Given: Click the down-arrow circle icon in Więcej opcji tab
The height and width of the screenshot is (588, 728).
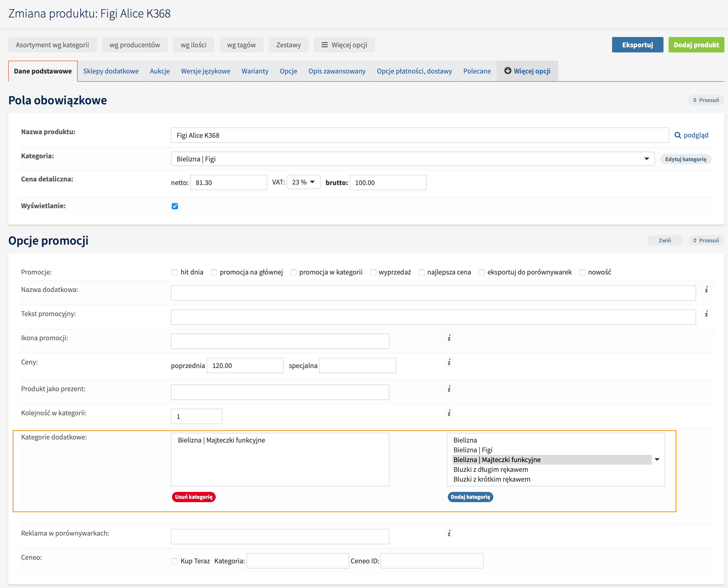Looking at the screenshot, I should [507, 71].
